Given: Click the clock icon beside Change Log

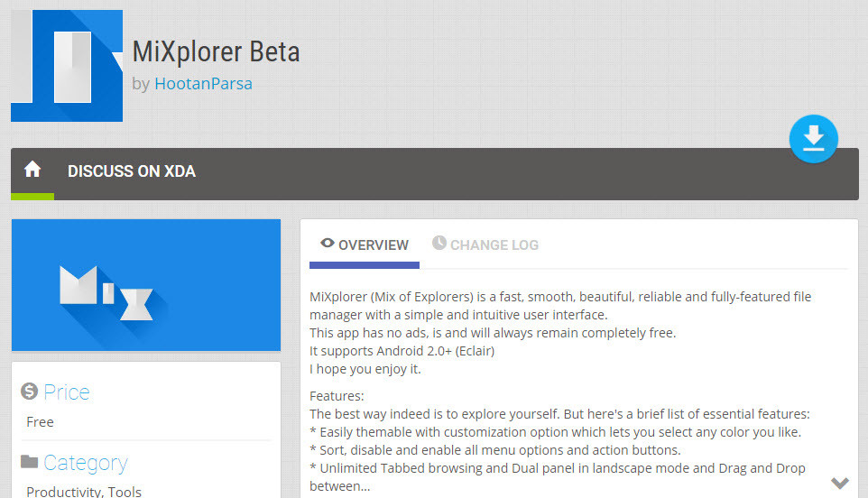Looking at the screenshot, I should point(439,244).
